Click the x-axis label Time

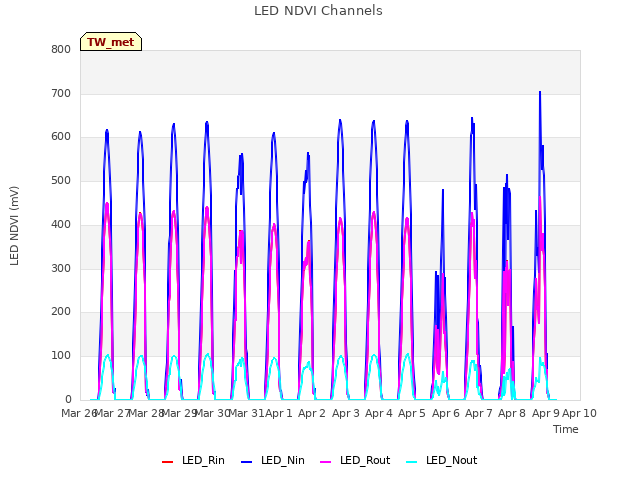565,429
